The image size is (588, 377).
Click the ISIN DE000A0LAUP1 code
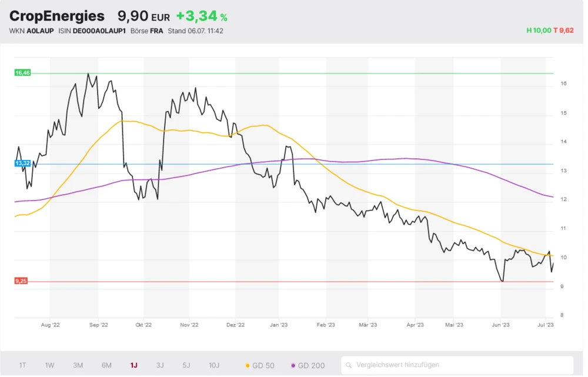98,31
